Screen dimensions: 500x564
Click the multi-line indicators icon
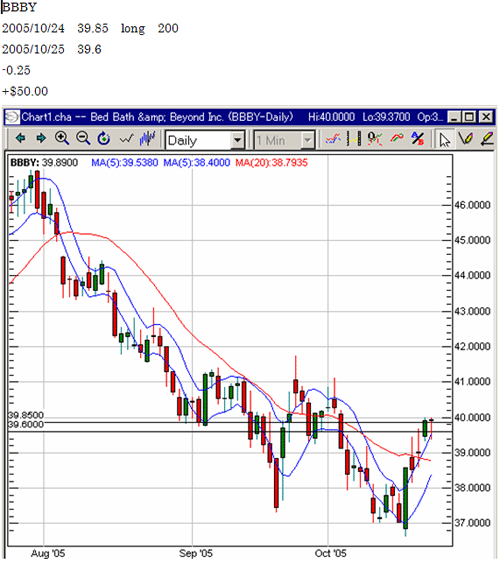click(333, 139)
